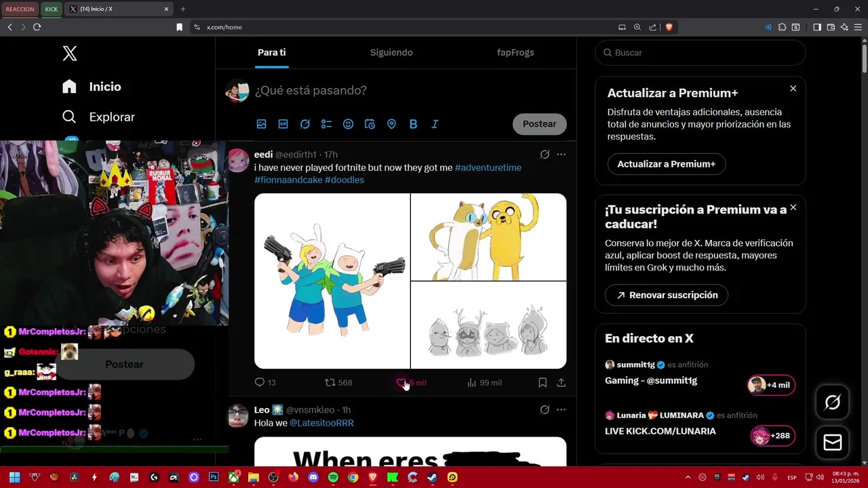
Task: Click the x.com/home address bar
Action: [403, 27]
